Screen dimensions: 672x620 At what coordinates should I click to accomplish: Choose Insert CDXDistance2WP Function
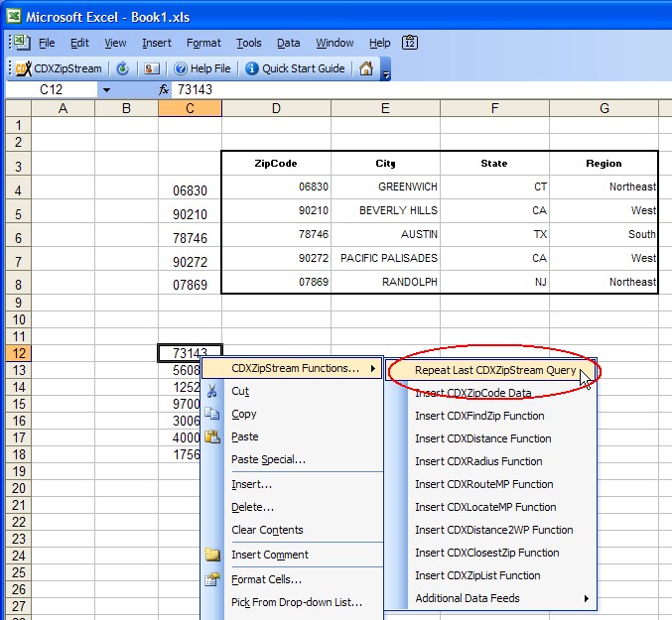tap(490, 530)
